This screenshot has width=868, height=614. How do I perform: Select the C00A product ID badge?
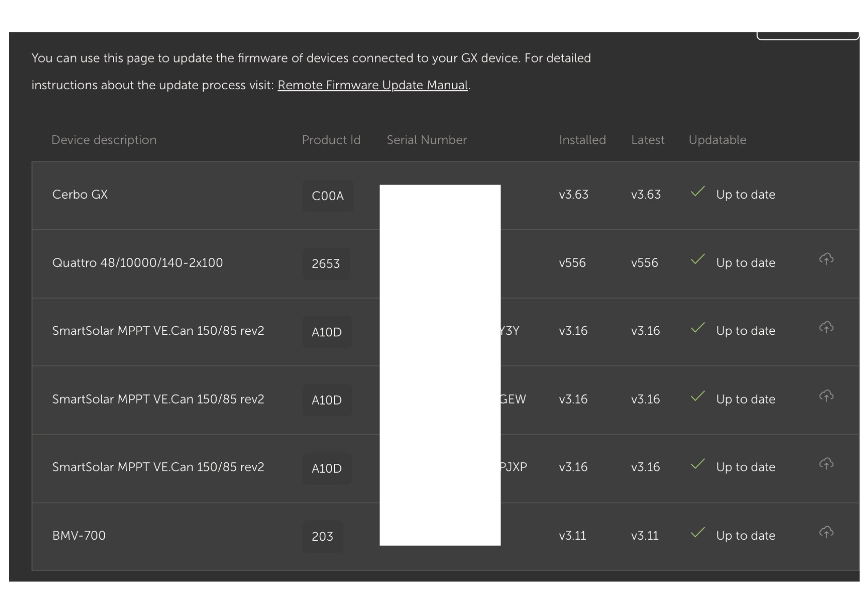[327, 196]
